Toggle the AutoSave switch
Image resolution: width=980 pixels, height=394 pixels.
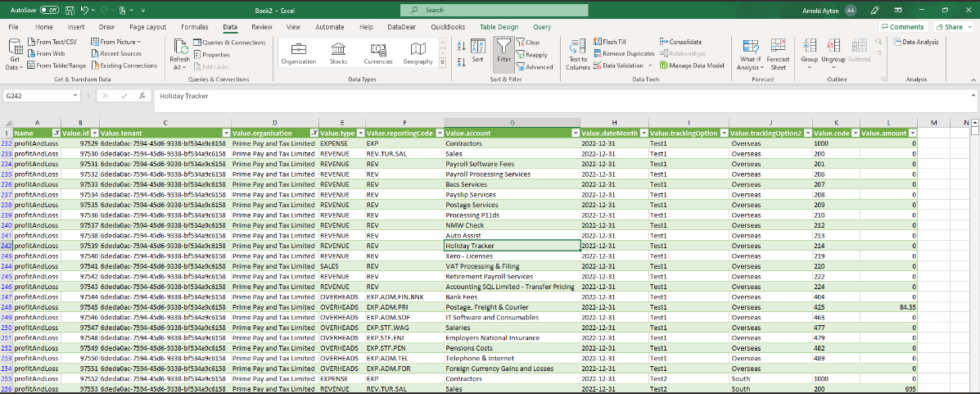(x=48, y=10)
